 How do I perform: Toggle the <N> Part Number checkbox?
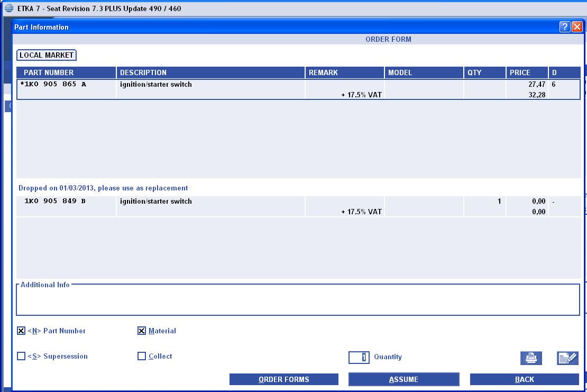[x=21, y=331]
